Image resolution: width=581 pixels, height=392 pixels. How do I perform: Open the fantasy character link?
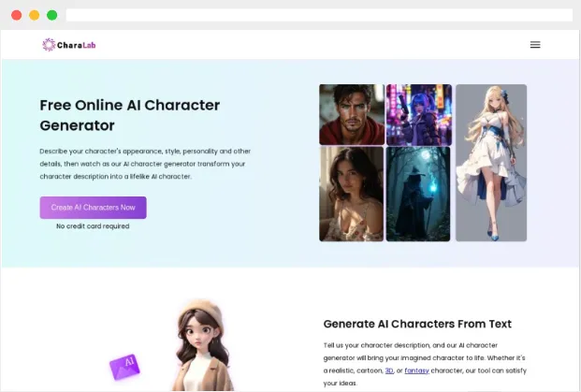[x=416, y=370]
